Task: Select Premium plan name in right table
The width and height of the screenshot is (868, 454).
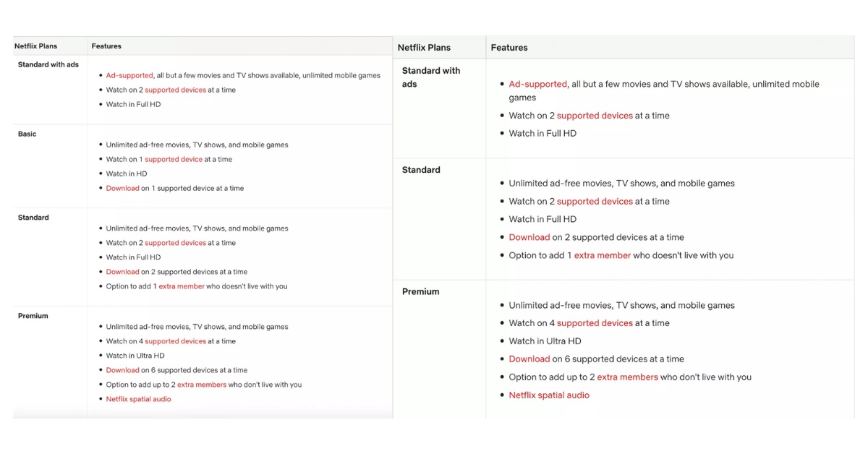Action: tap(420, 291)
